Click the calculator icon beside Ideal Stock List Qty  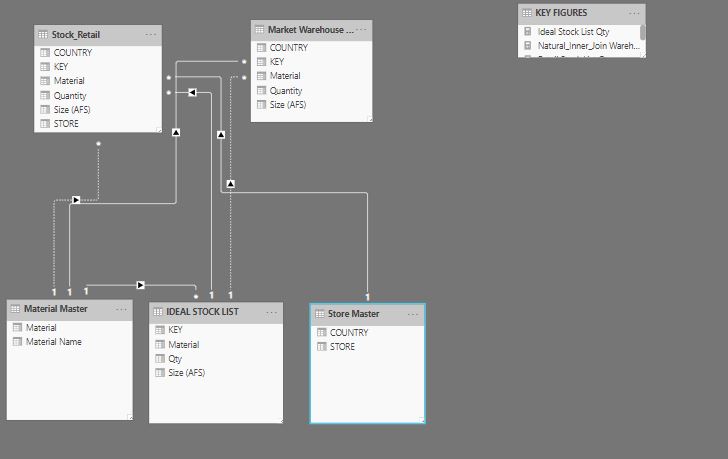(x=527, y=32)
